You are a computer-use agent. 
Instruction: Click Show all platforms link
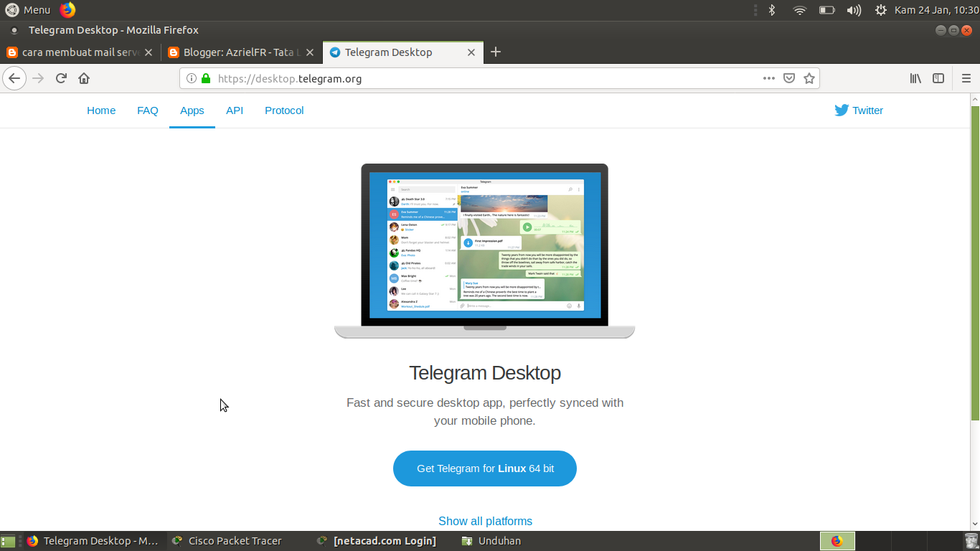[x=485, y=521]
